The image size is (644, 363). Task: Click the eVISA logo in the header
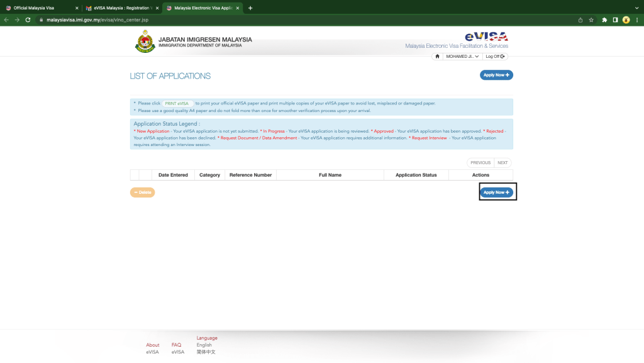click(486, 36)
